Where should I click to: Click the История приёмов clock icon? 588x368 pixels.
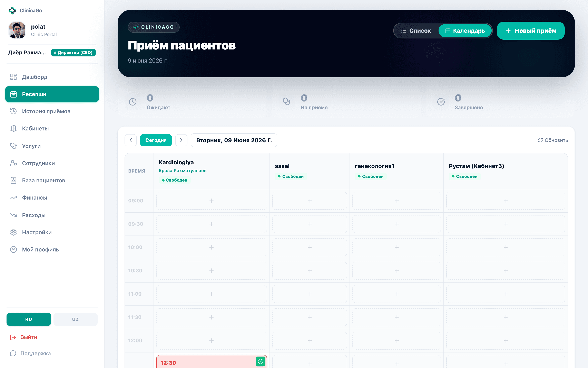(13, 111)
